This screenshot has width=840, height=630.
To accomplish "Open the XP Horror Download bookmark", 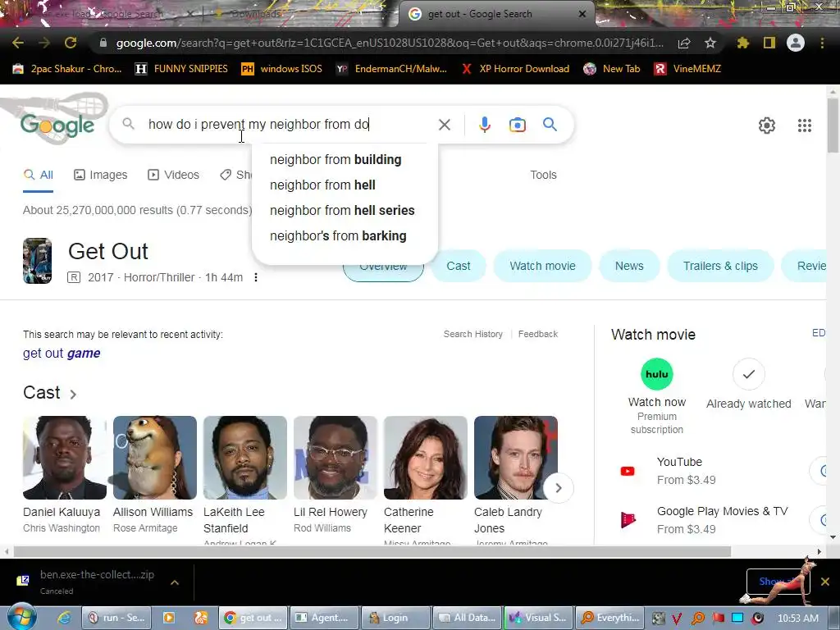I will point(515,69).
